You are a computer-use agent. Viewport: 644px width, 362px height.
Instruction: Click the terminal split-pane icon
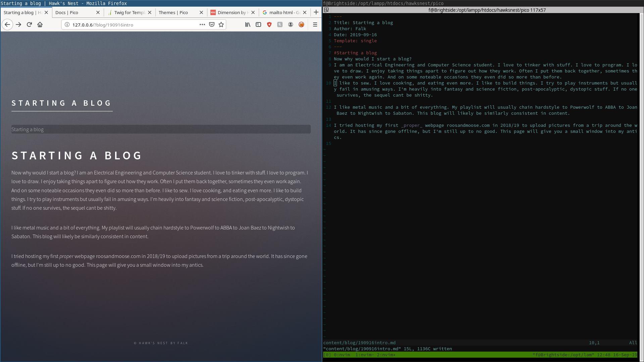(x=326, y=10)
